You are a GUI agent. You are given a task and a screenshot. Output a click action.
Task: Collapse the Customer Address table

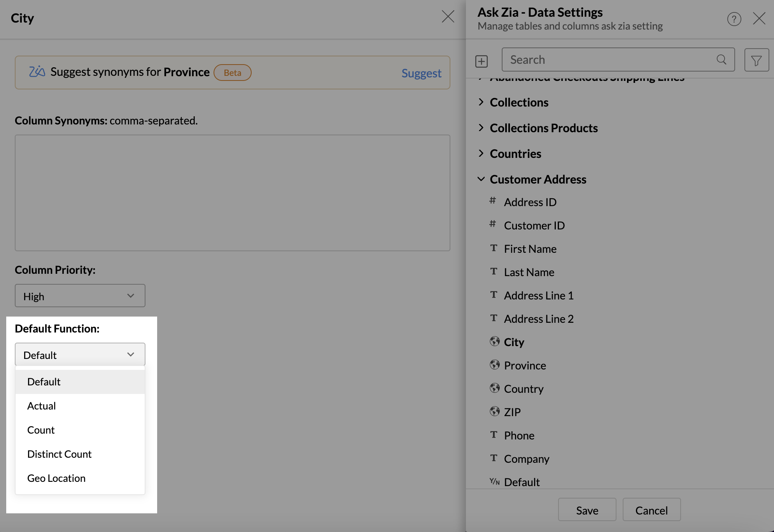[481, 179]
